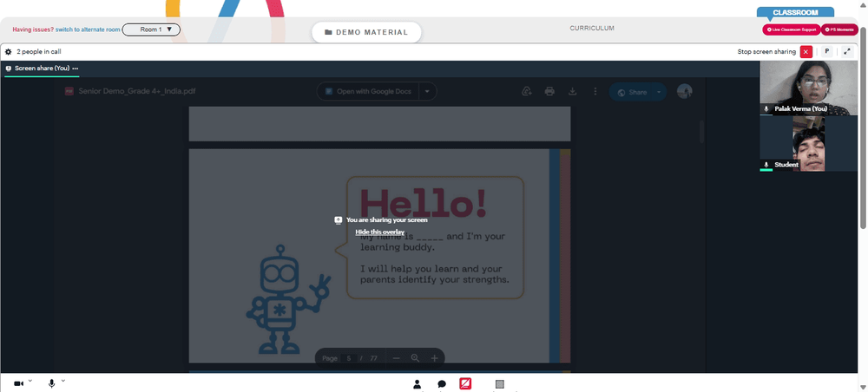This screenshot has width=868, height=392.
Task: Click the PS Moments button
Action: (x=839, y=29)
